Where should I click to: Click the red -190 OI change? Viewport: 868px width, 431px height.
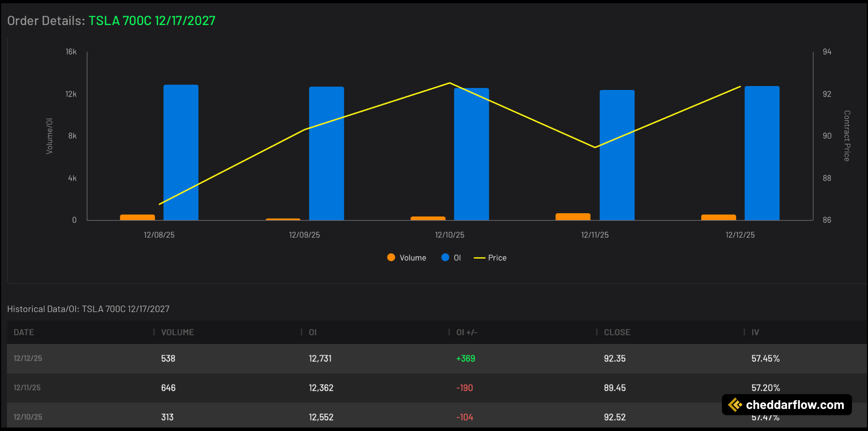pos(464,388)
